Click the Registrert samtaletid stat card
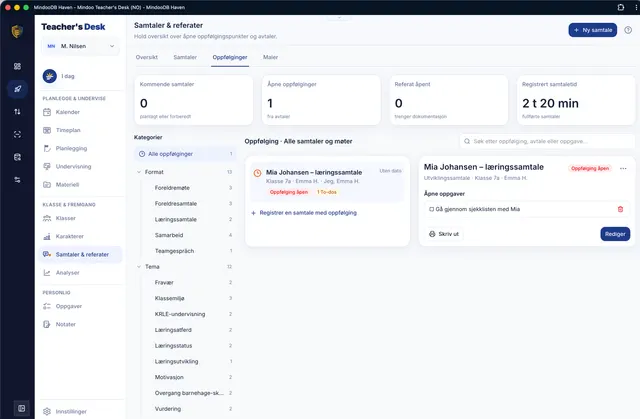This screenshot has height=419, width=640. tap(576, 100)
